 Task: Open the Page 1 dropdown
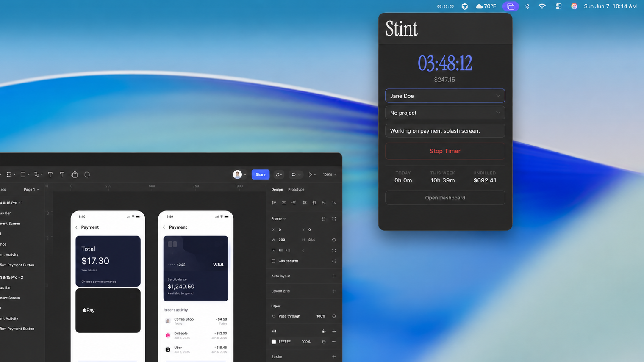31,190
